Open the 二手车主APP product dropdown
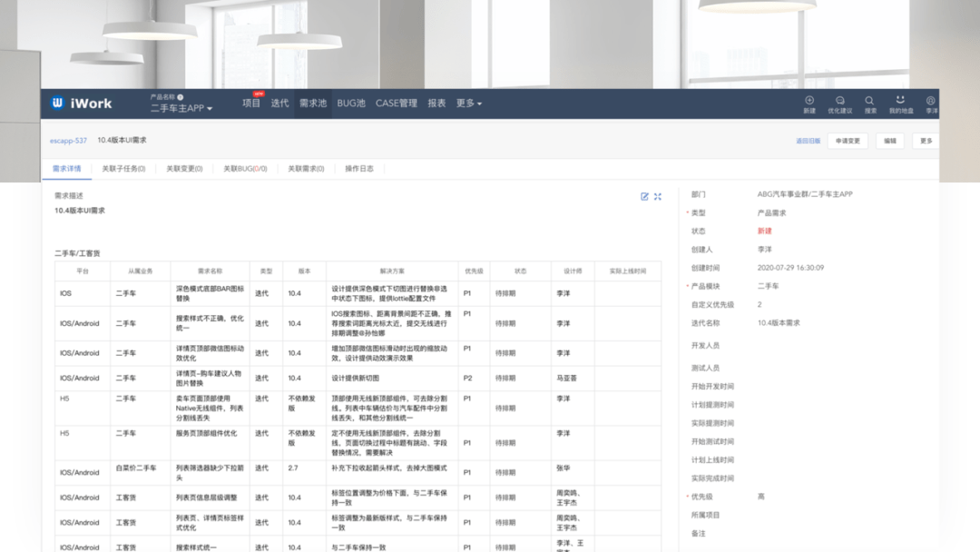Screen dimensions: 980x552 pos(181,108)
